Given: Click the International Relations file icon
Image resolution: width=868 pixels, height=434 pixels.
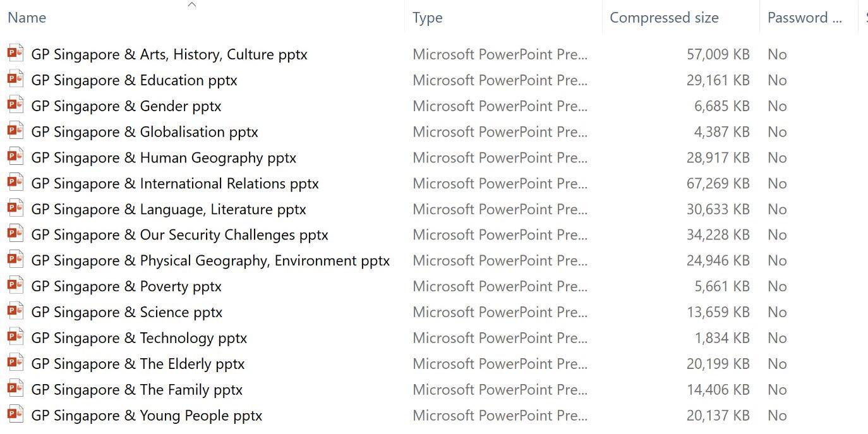Looking at the screenshot, I should point(15,183).
